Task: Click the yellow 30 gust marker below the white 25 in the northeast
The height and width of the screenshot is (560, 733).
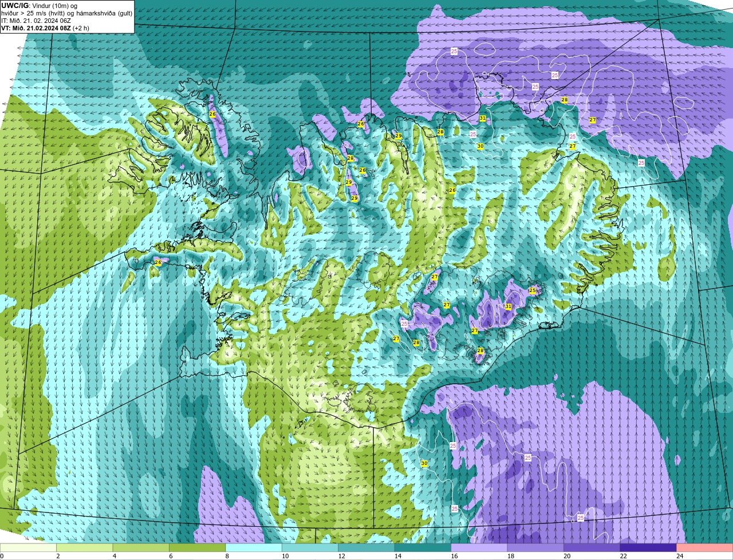Action: [x=480, y=147]
